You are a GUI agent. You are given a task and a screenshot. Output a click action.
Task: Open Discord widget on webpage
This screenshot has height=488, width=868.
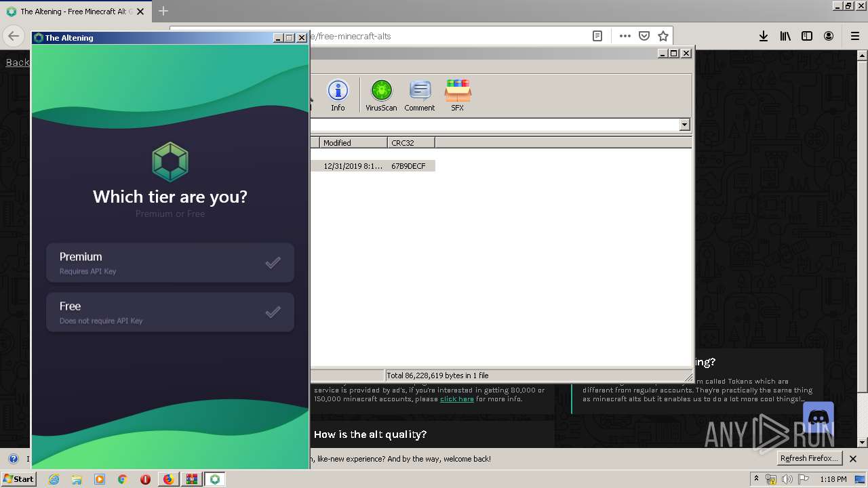click(818, 418)
